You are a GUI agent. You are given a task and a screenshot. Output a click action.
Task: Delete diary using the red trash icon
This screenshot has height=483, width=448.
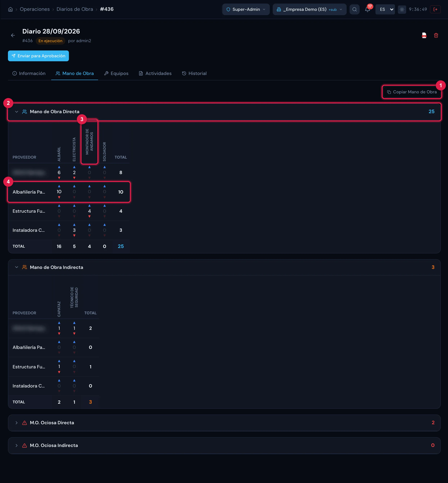click(436, 35)
